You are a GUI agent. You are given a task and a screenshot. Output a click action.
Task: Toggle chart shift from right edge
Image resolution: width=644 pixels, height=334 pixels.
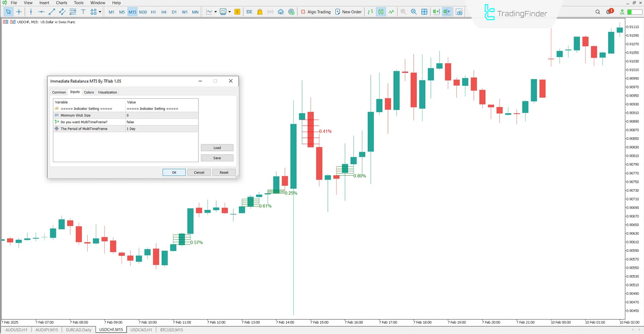tap(447, 12)
